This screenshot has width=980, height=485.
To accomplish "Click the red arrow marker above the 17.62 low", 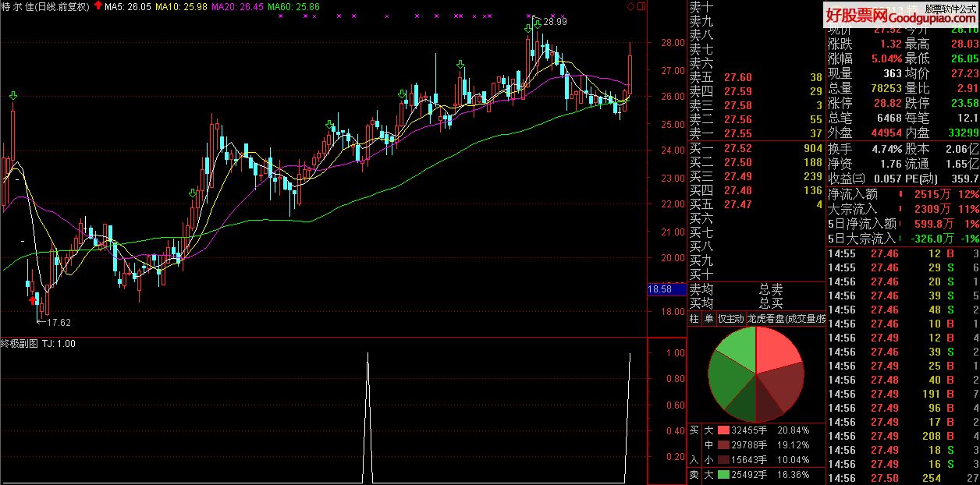I will point(32,299).
